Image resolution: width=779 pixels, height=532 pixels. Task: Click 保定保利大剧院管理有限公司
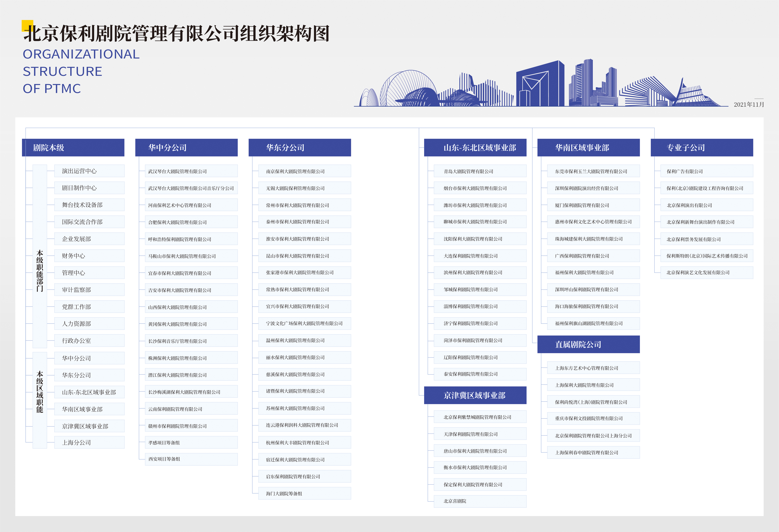480,484
